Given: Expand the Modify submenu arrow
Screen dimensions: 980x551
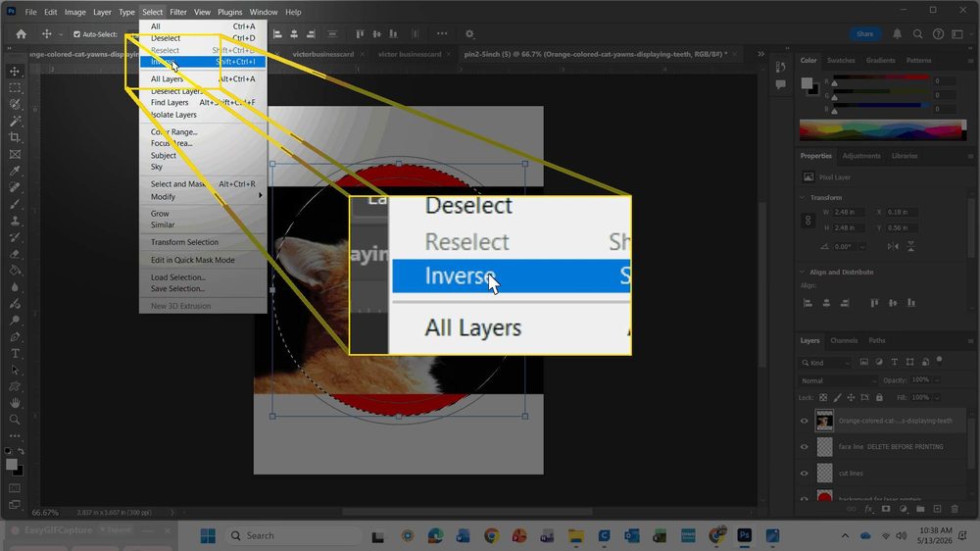Looking at the screenshot, I should [x=260, y=196].
